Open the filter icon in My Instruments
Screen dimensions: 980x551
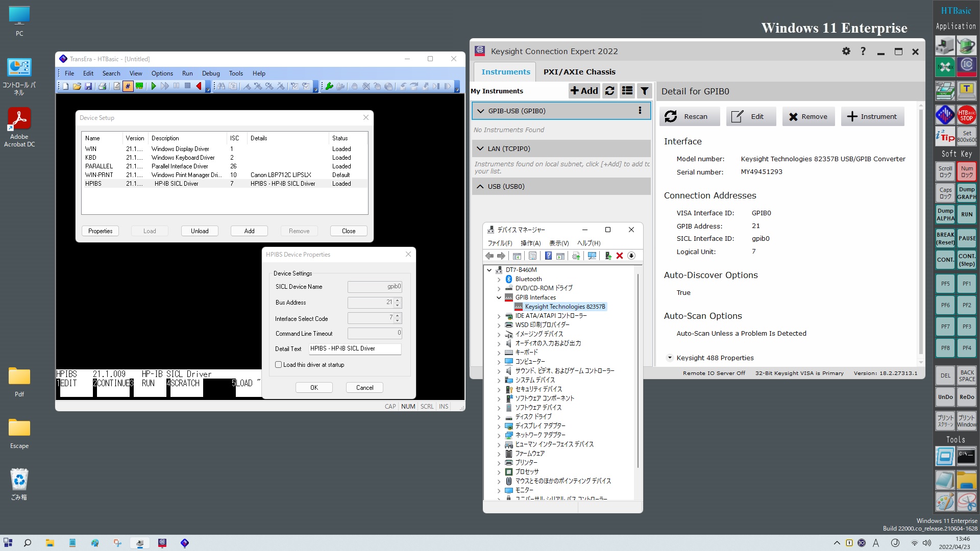[x=645, y=91]
